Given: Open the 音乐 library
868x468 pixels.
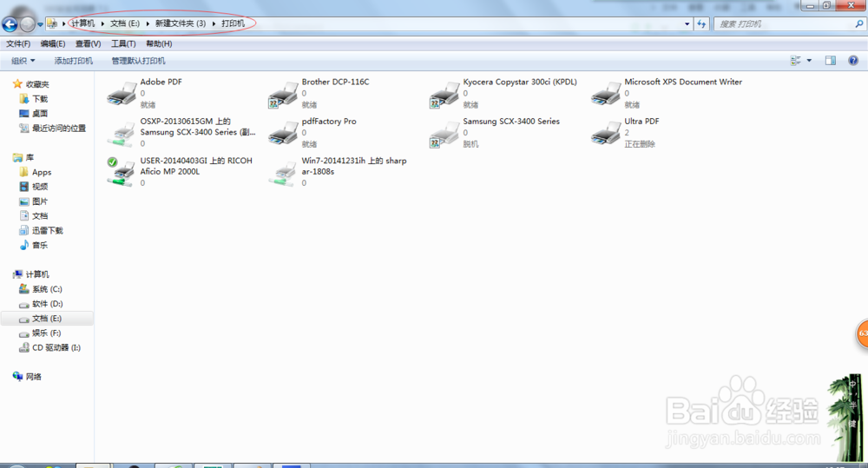Looking at the screenshot, I should 34,245.
